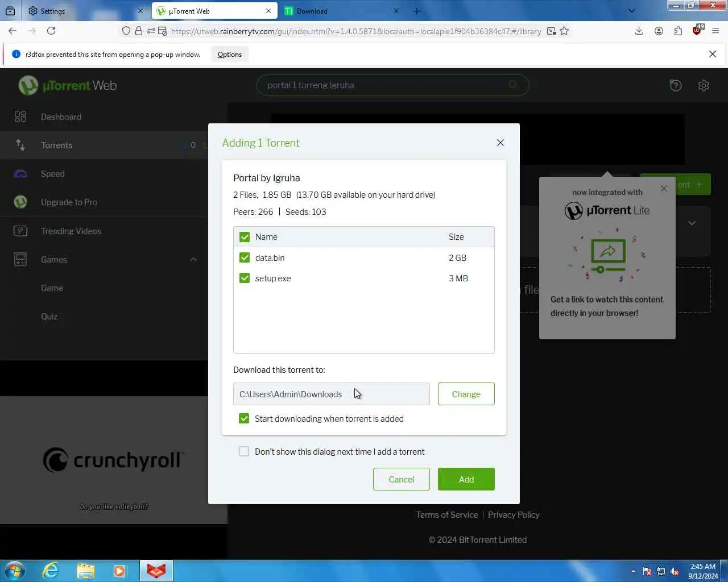This screenshot has height=582, width=728.
Task: Open the list all tabs dropdown arrow
Action: 631,11
